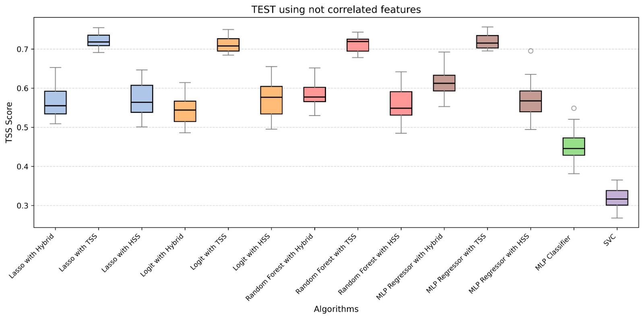Click the 0.7 y-axis tick label
This screenshot has width=644, height=319.
(x=22, y=49)
